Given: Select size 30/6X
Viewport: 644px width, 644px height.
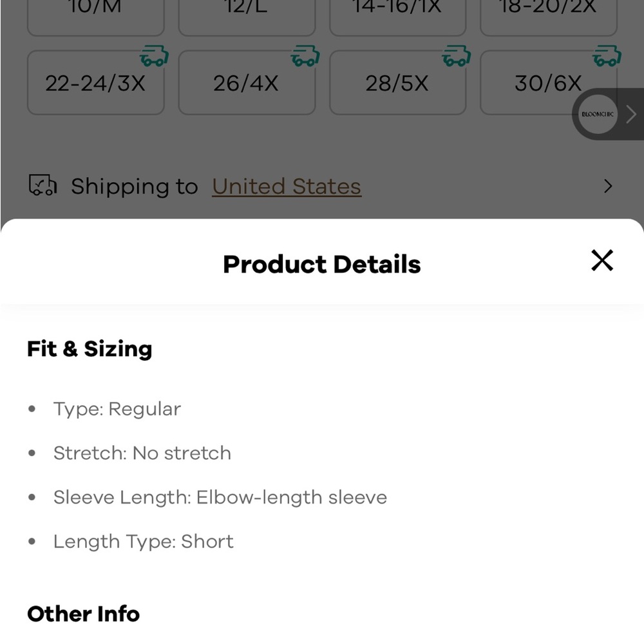Looking at the screenshot, I should [x=548, y=82].
